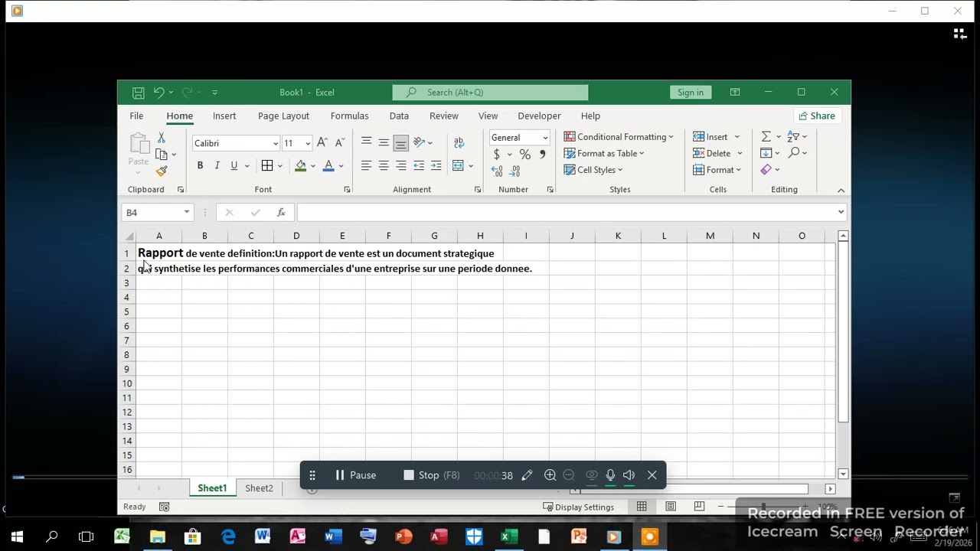The height and width of the screenshot is (551, 980).
Task: Click the Comma Style icon
Action: tap(542, 154)
